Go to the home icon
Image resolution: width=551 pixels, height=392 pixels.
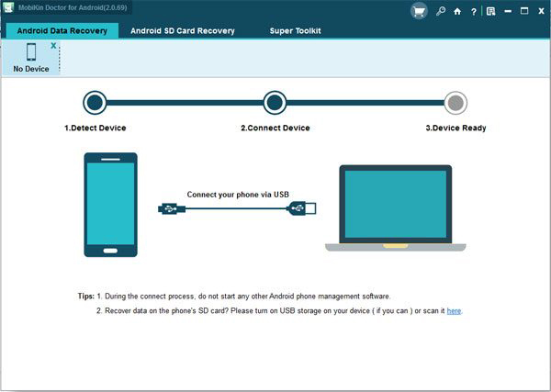pyautogui.click(x=457, y=11)
